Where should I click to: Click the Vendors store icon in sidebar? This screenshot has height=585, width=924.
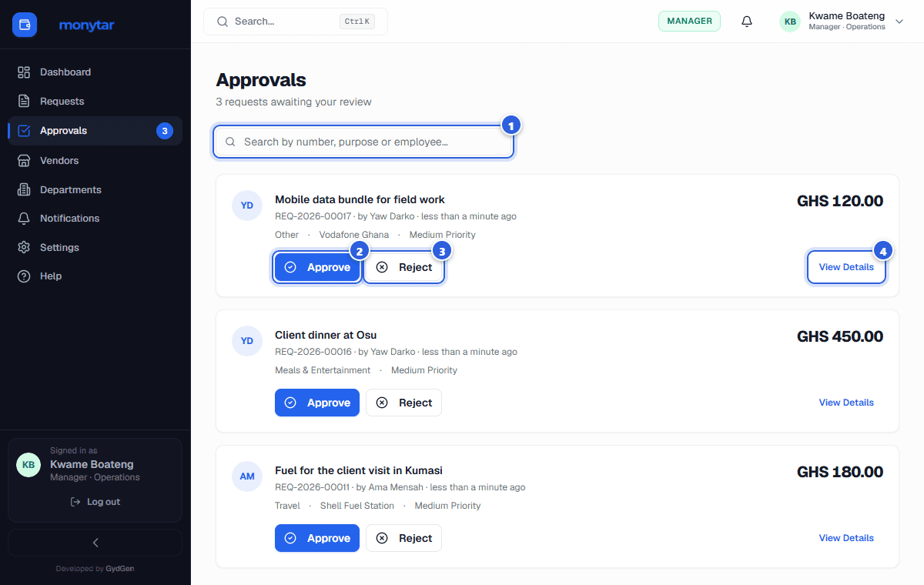(24, 161)
